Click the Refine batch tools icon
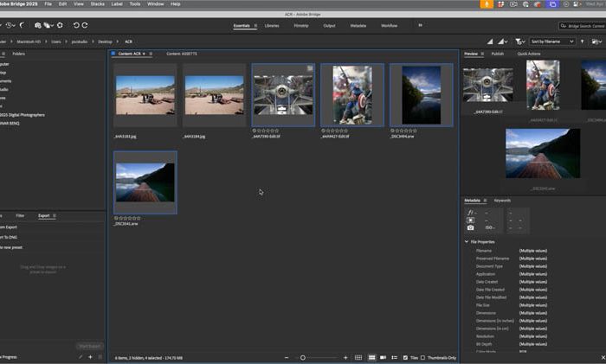606x364 pixels. [x=48, y=25]
